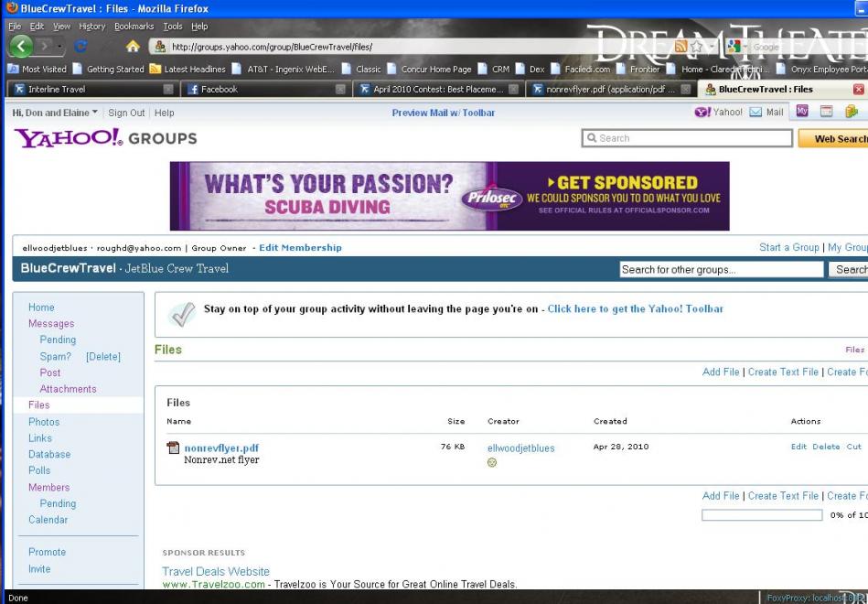
Task: Open the Bookmarks menu
Action: tap(133, 27)
